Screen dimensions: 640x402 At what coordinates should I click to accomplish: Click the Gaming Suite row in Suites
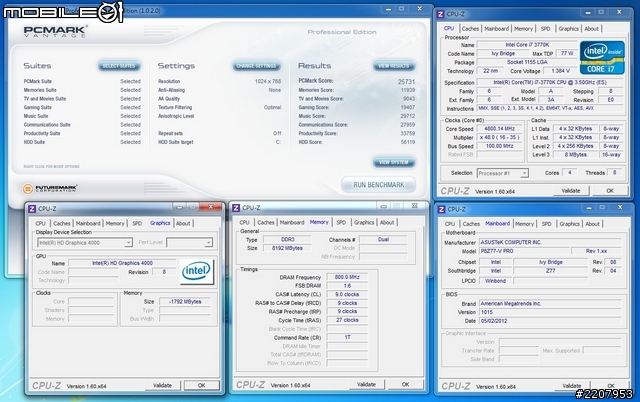tap(82, 107)
